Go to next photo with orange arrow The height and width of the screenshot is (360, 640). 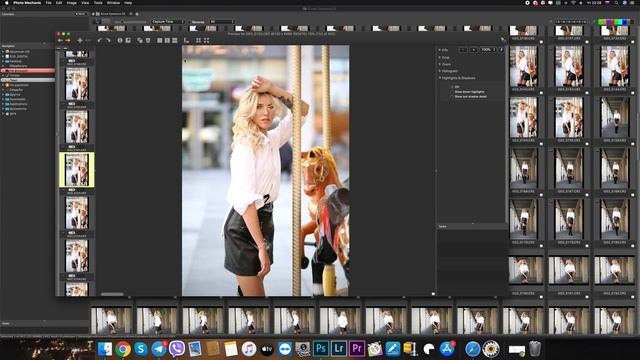point(68,40)
